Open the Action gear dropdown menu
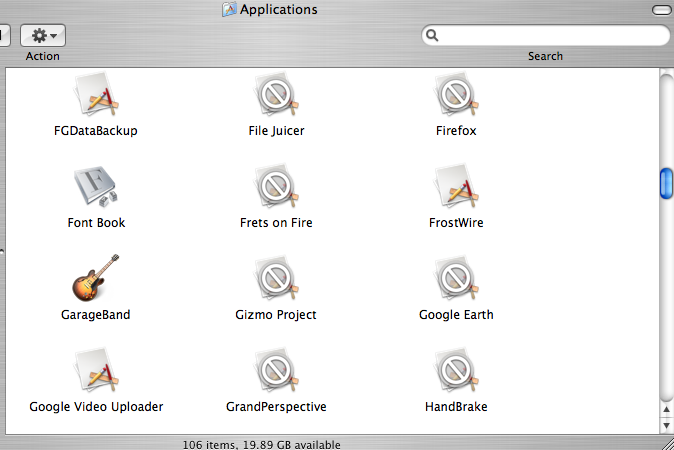The height and width of the screenshot is (450, 674). [x=43, y=35]
